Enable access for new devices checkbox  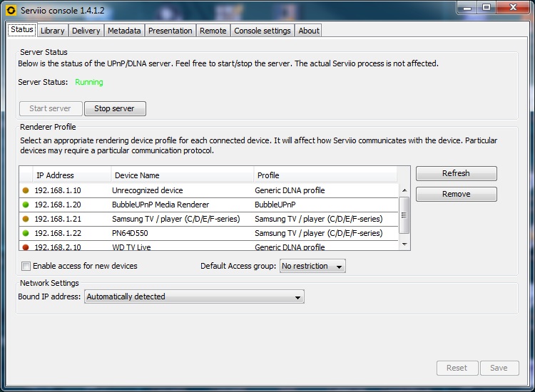pyautogui.click(x=26, y=267)
